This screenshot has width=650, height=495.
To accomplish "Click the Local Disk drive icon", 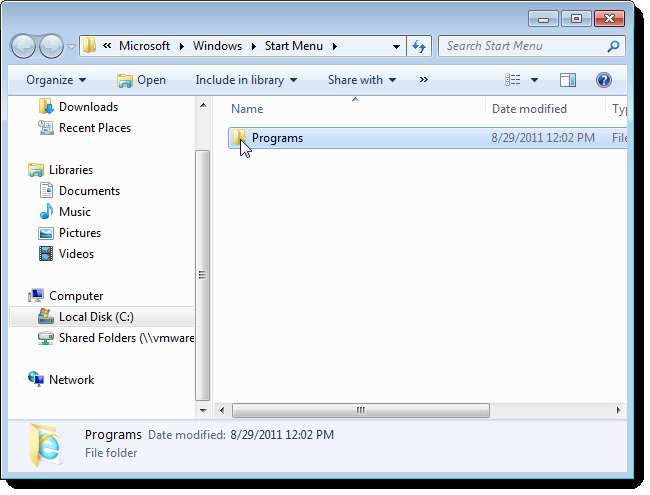I will tap(46, 316).
